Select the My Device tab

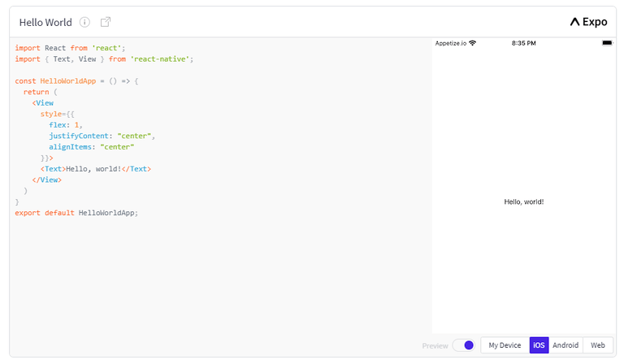pyautogui.click(x=505, y=344)
